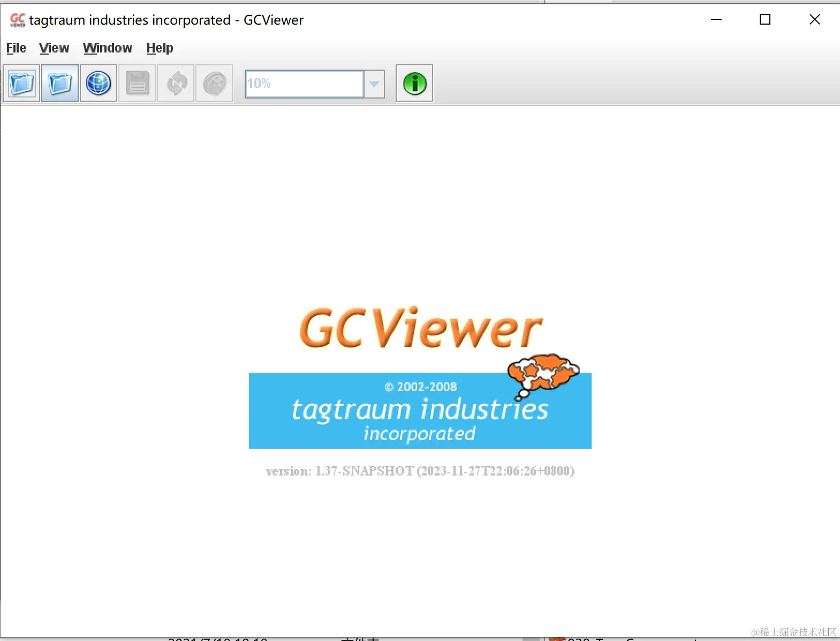Maximize the GCViewer window
The image size is (840, 641).
765,20
